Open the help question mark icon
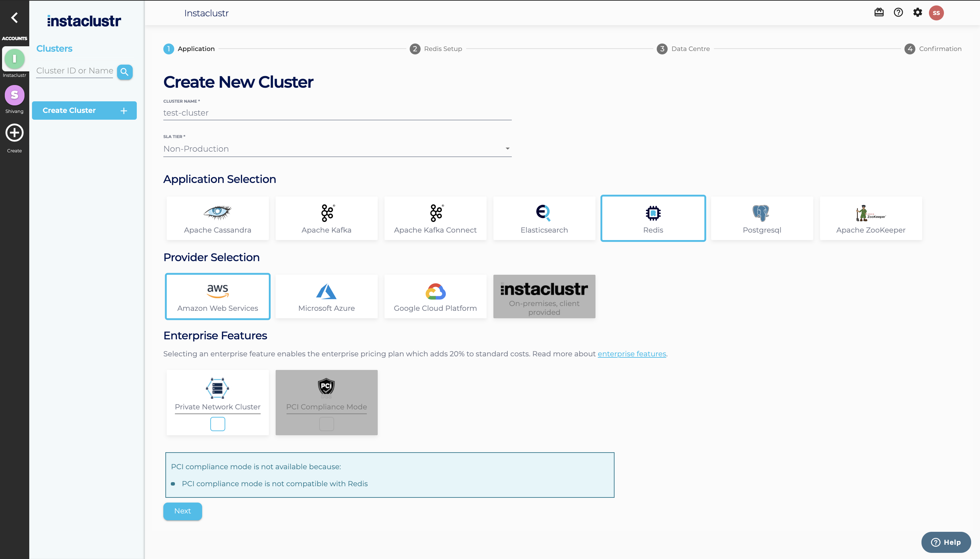Viewport: 980px width, 559px height. 898,13
